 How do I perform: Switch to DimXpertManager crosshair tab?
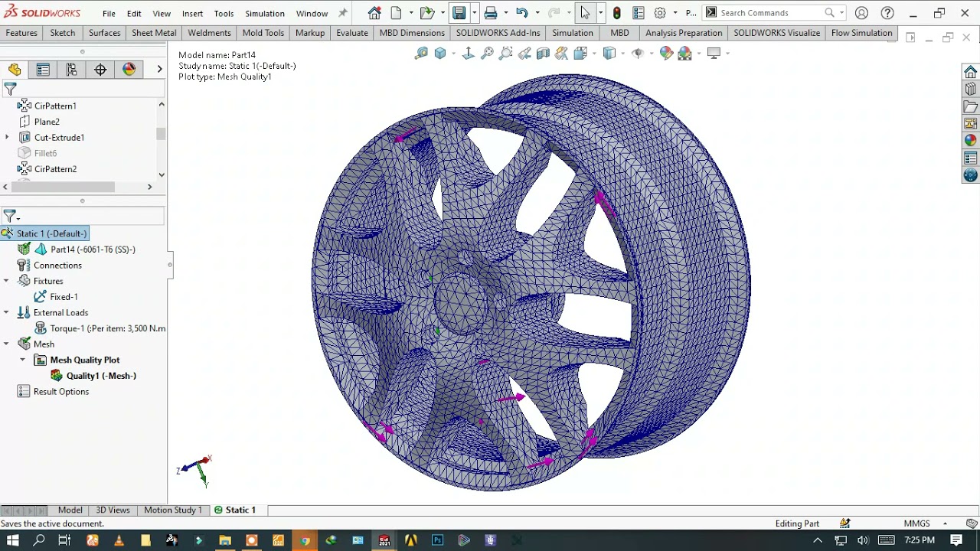pyautogui.click(x=100, y=70)
